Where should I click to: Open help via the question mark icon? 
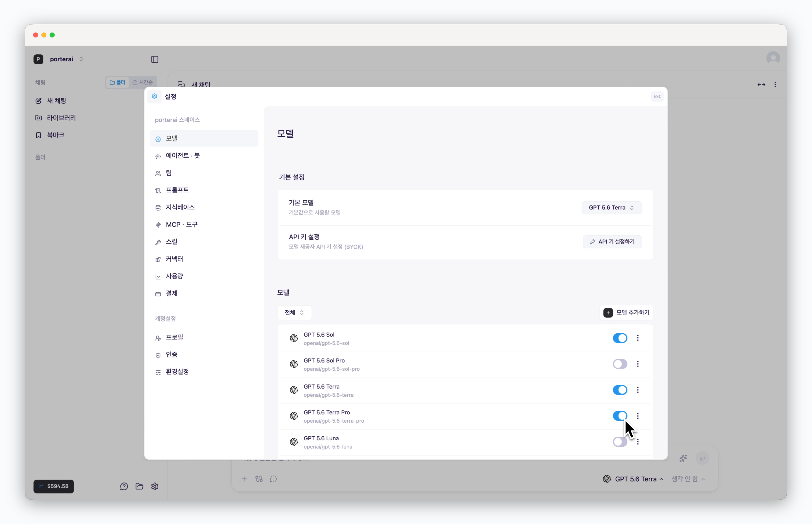pyautogui.click(x=124, y=486)
